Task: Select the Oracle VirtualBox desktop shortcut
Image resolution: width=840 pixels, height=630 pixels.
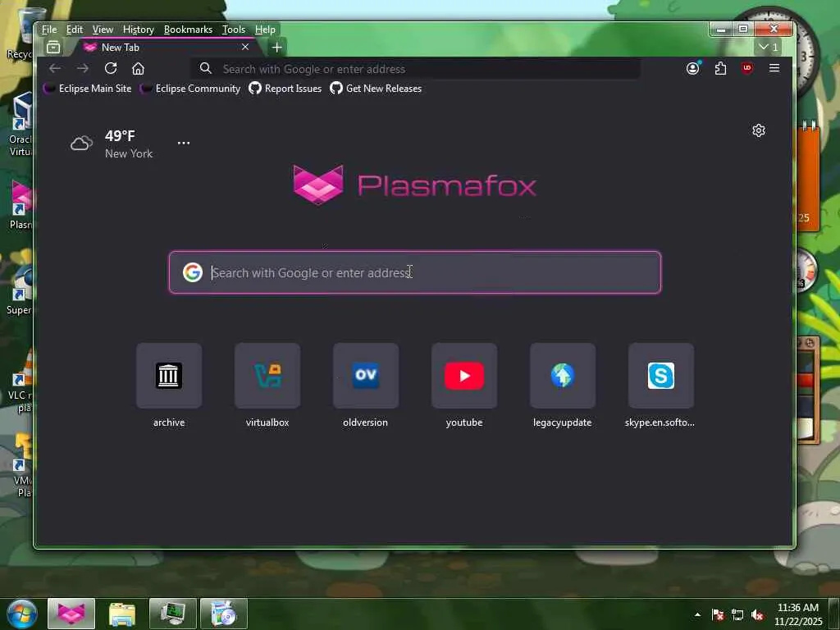Action: click(21, 125)
